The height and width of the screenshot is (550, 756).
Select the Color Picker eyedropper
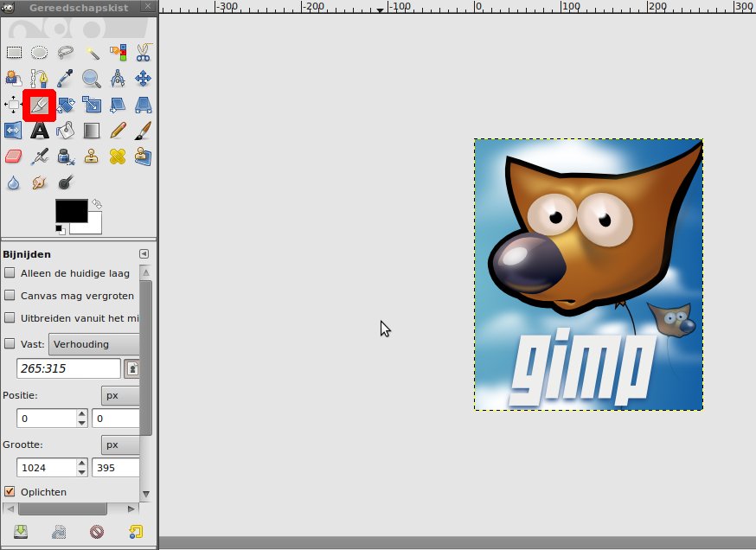click(x=66, y=78)
